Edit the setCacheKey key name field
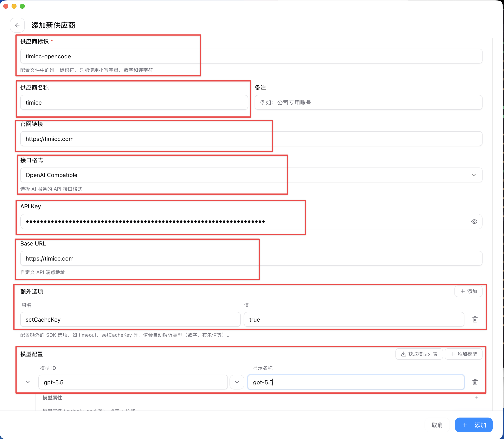The width and height of the screenshot is (504, 439). click(x=130, y=319)
